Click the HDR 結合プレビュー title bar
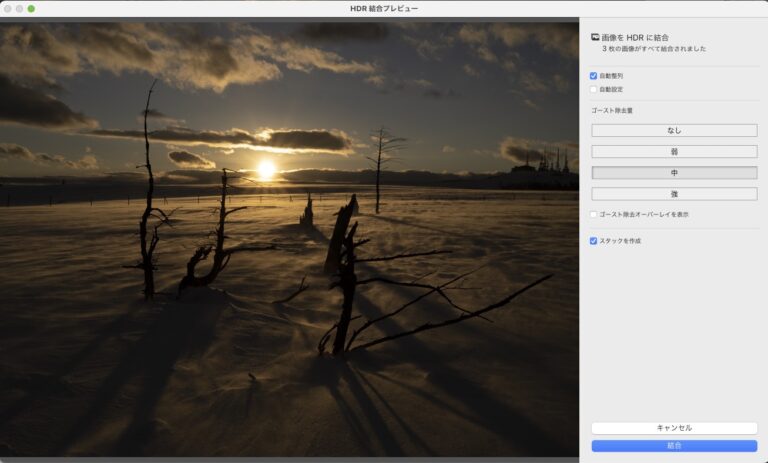Image resolution: width=768 pixels, height=463 pixels. click(x=384, y=8)
